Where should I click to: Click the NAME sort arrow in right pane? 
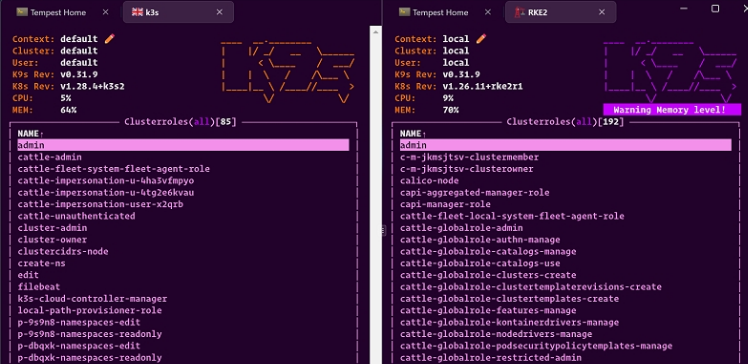coord(424,135)
